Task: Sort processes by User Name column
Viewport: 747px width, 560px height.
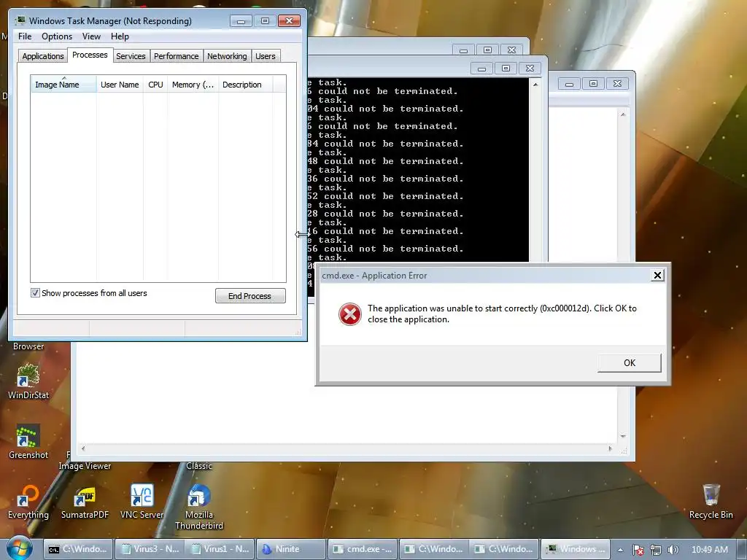Action: point(120,85)
